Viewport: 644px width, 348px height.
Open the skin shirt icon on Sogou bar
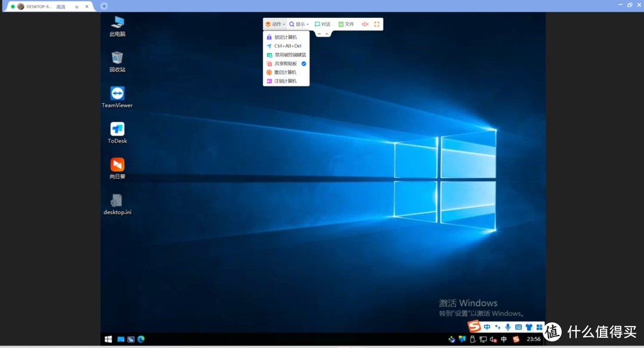(529, 327)
